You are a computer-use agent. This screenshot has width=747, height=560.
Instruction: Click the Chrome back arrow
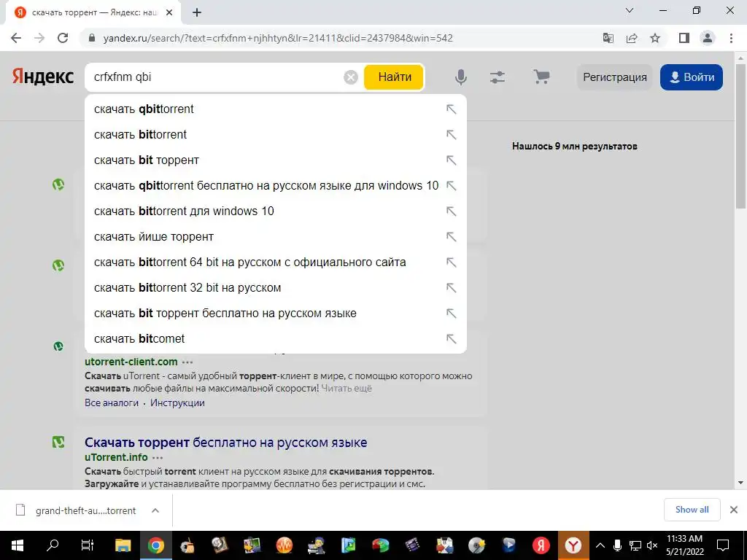(x=16, y=38)
